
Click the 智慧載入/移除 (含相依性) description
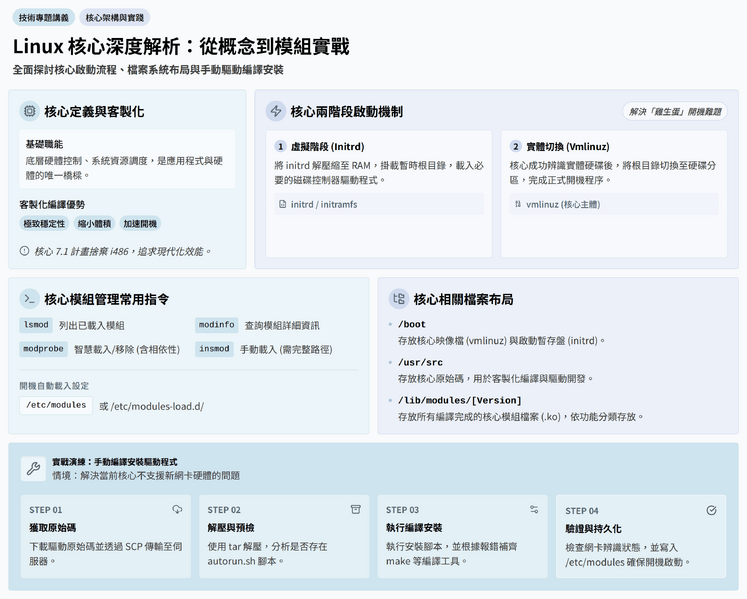(x=127, y=350)
